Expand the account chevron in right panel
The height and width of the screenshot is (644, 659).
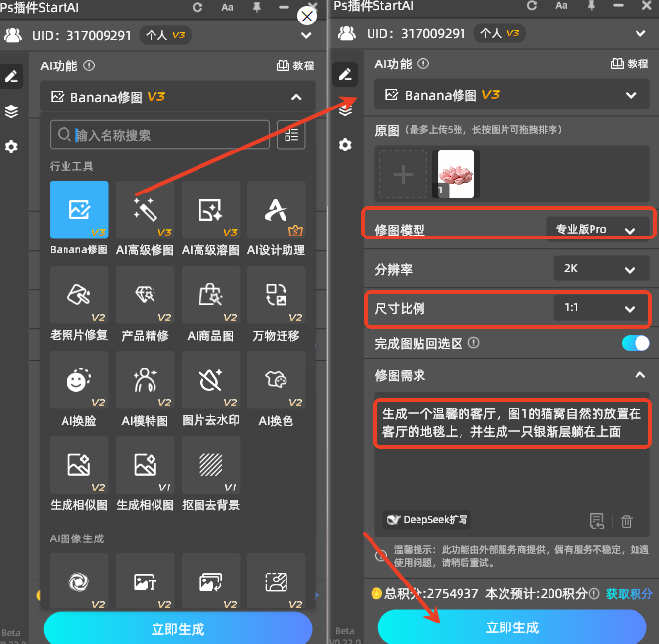[640, 33]
